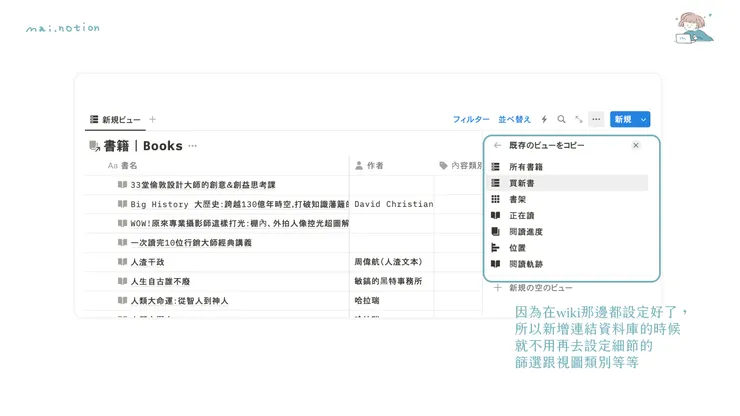Click the plus icon beside 新規の空のビュー
This screenshot has width=740, height=416.
[497, 288]
